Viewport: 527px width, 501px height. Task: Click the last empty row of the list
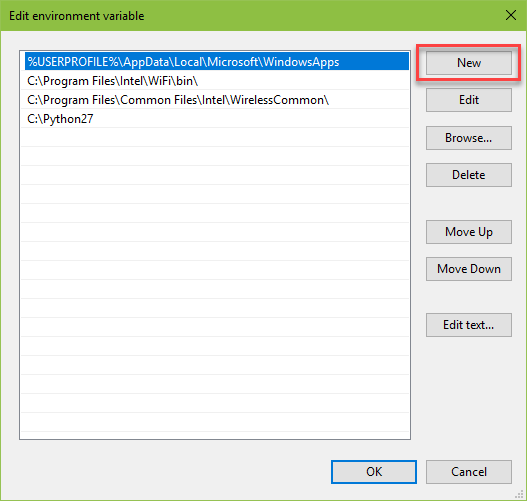pyautogui.click(x=215, y=422)
